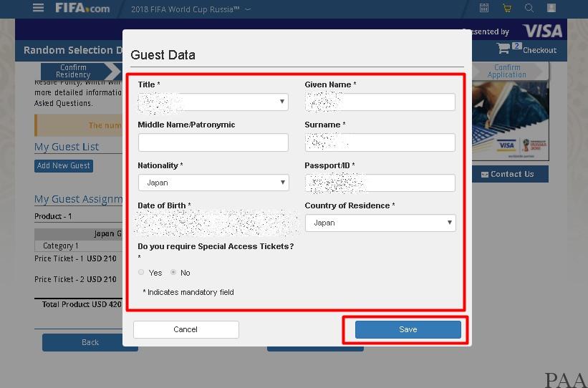Click 'Price Ticket - 1 USD 210'

pos(75,258)
